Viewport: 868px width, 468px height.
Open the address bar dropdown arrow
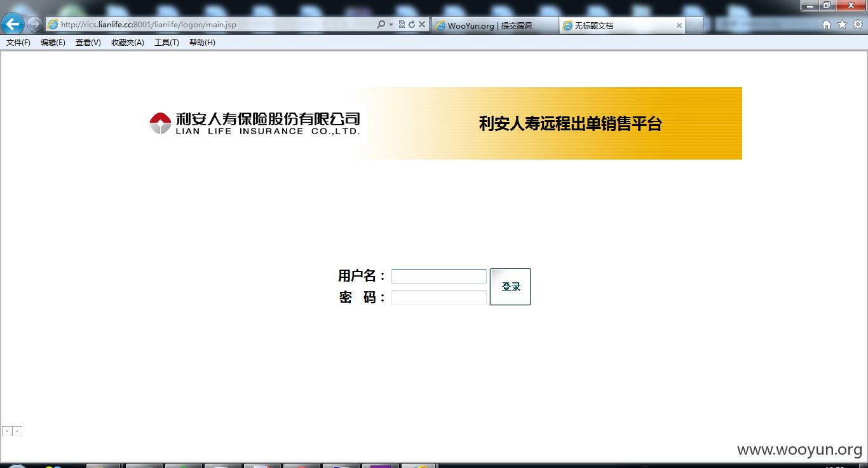(x=391, y=25)
